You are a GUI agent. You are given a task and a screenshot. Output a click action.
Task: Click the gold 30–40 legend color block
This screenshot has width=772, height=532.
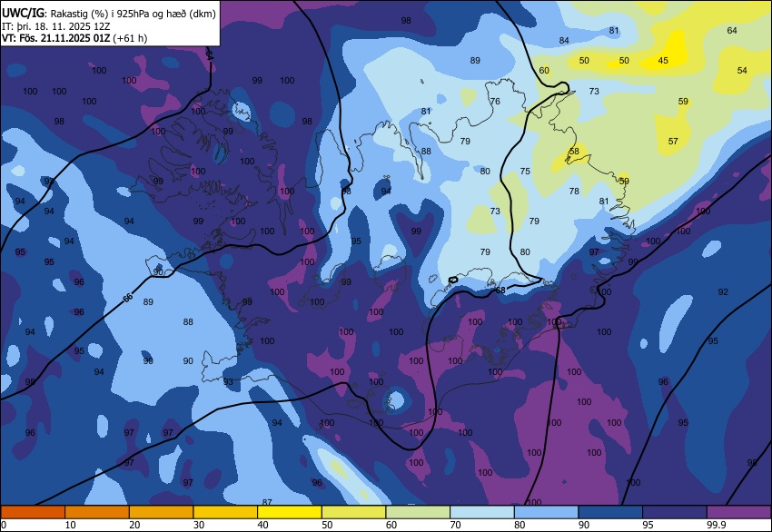coord(225,512)
